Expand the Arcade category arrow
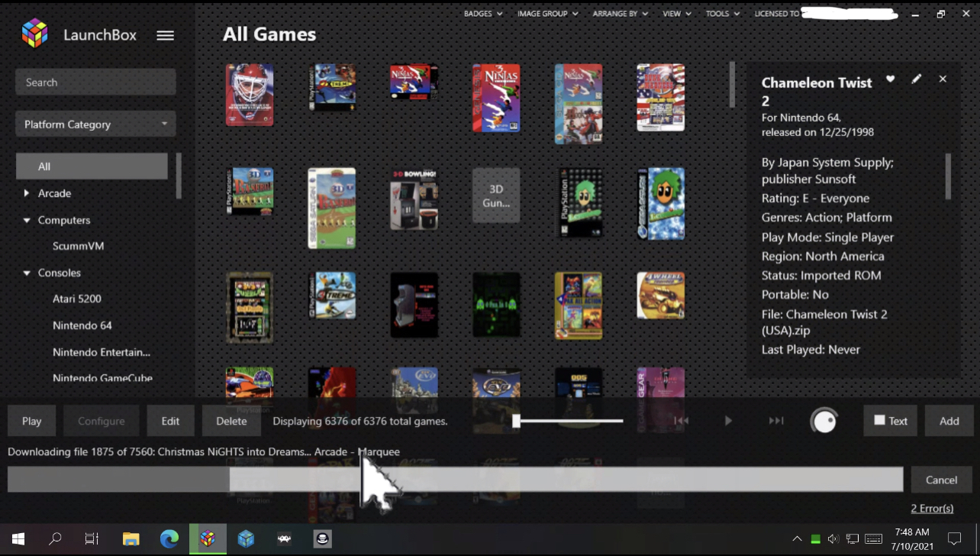 (x=27, y=193)
